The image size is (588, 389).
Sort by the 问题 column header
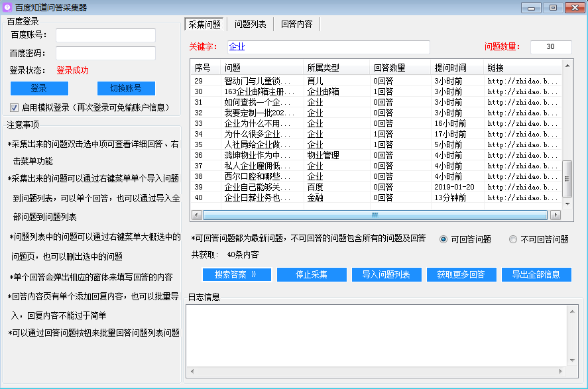262,68
